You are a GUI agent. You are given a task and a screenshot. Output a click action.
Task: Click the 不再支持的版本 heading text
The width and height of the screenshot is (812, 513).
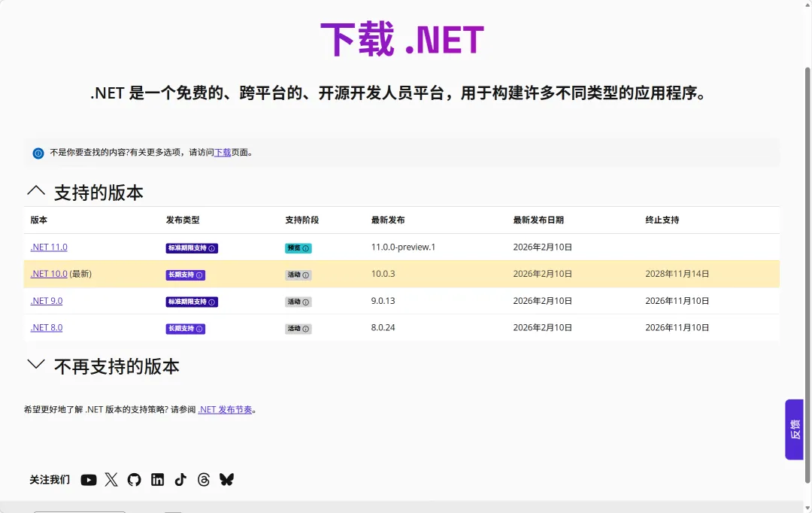click(x=117, y=366)
